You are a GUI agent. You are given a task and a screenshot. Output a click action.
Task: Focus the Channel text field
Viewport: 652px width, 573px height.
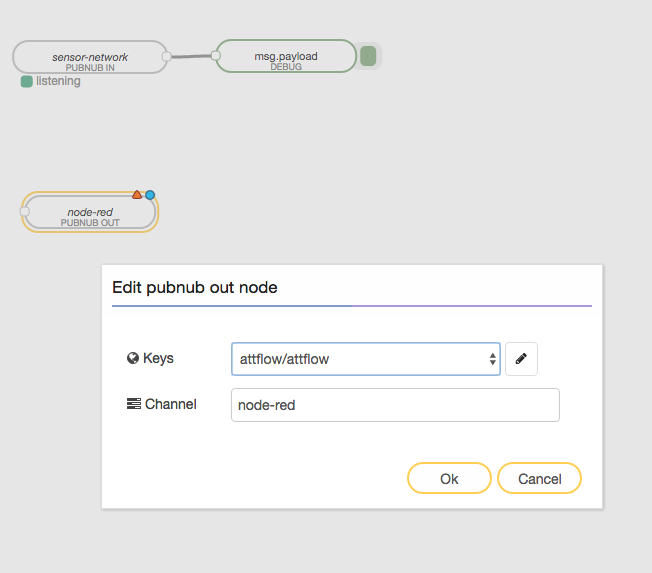[395, 405]
